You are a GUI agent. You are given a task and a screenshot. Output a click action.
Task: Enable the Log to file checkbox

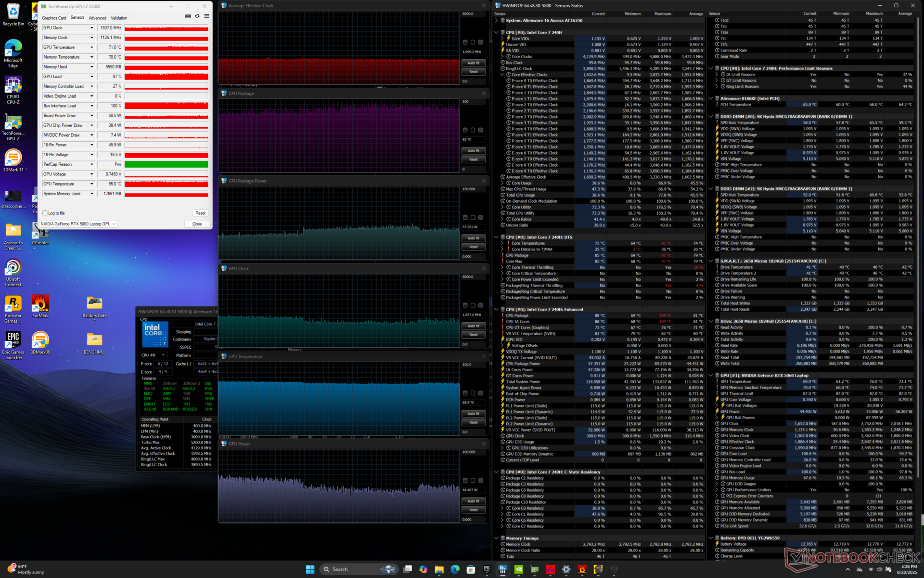(x=45, y=213)
